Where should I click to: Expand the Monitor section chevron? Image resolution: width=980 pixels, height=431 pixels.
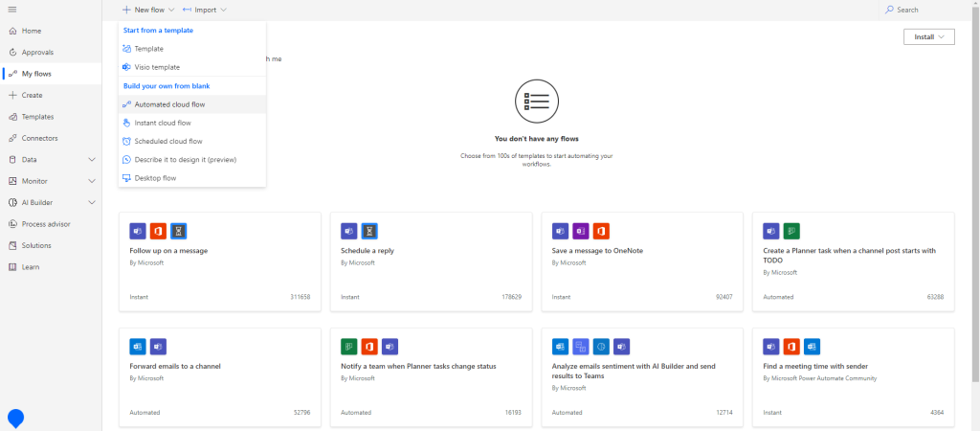pyautogui.click(x=92, y=181)
